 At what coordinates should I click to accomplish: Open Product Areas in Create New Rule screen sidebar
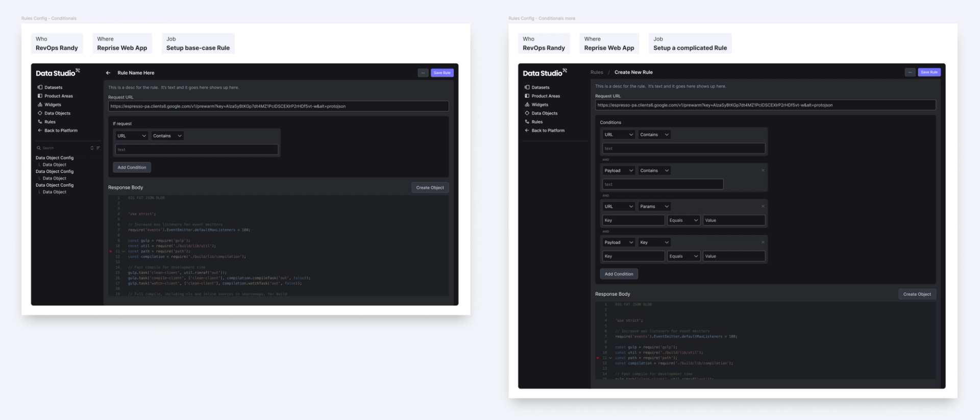(x=542, y=96)
